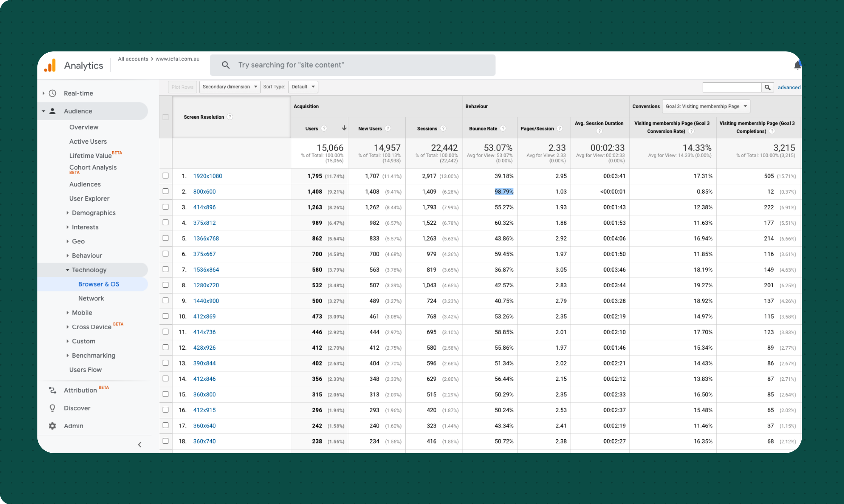Expand the Interests submenu
844x504 pixels.
click(x=68, y=227)
